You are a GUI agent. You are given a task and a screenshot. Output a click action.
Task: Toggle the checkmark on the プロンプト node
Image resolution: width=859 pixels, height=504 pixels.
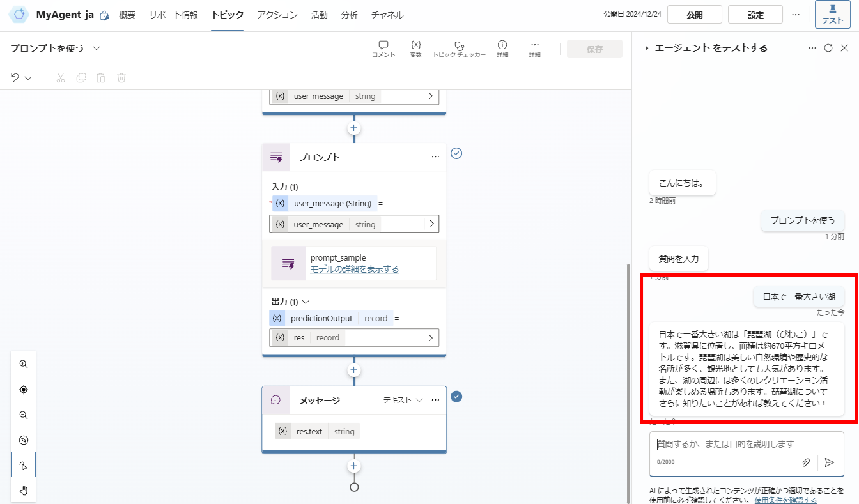point(456,153)
